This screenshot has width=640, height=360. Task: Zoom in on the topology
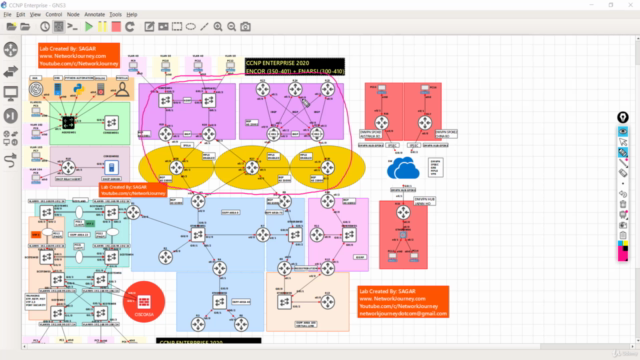click(218, 27)
